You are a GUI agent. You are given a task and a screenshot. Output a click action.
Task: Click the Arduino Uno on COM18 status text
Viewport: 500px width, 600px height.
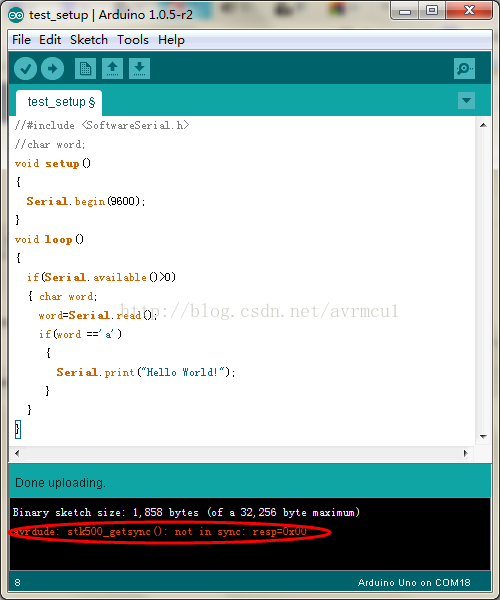coord(414,583)
